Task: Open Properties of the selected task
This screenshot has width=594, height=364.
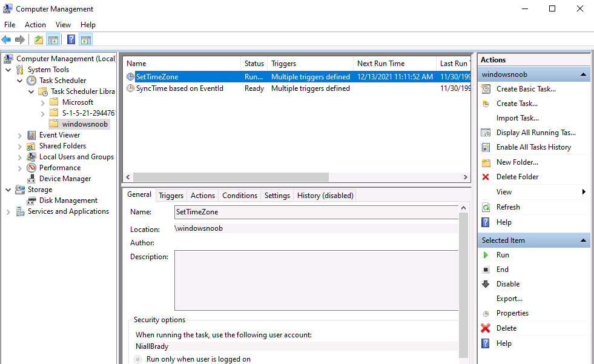Action: point(512,313)
